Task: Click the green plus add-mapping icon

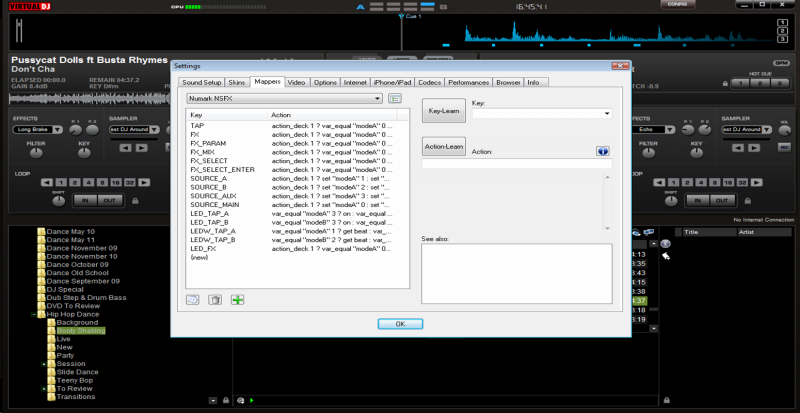Action: [x=237, y=300]
